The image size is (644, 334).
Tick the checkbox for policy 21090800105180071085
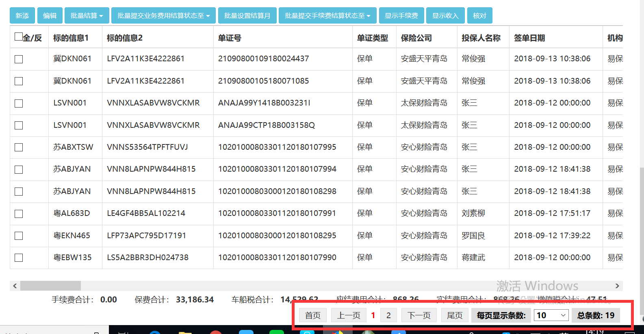[x=19, y=81]
